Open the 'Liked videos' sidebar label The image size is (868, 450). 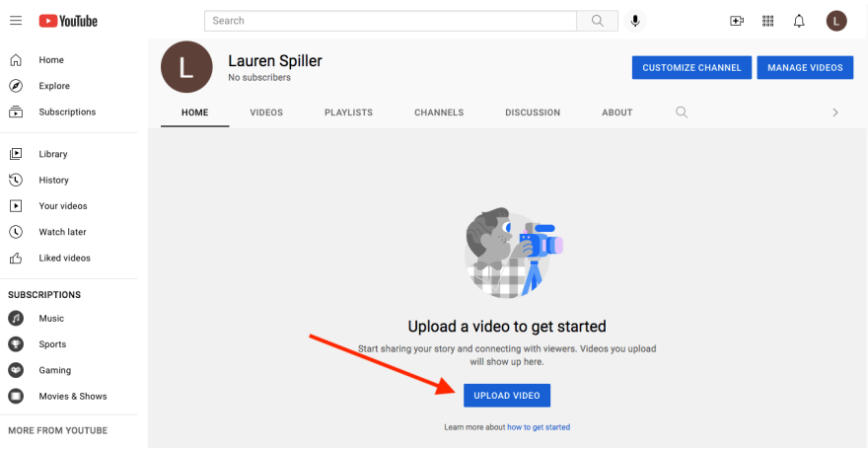pos(64,258)
